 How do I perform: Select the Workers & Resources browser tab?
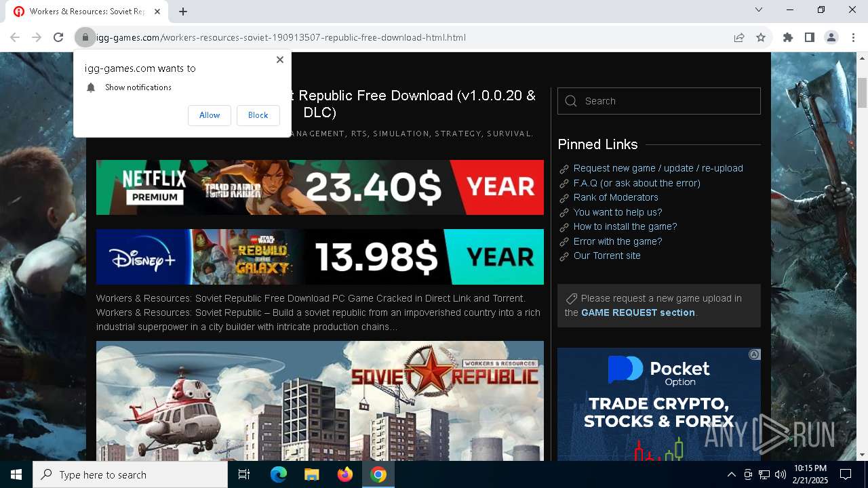[x=86, y=12]
